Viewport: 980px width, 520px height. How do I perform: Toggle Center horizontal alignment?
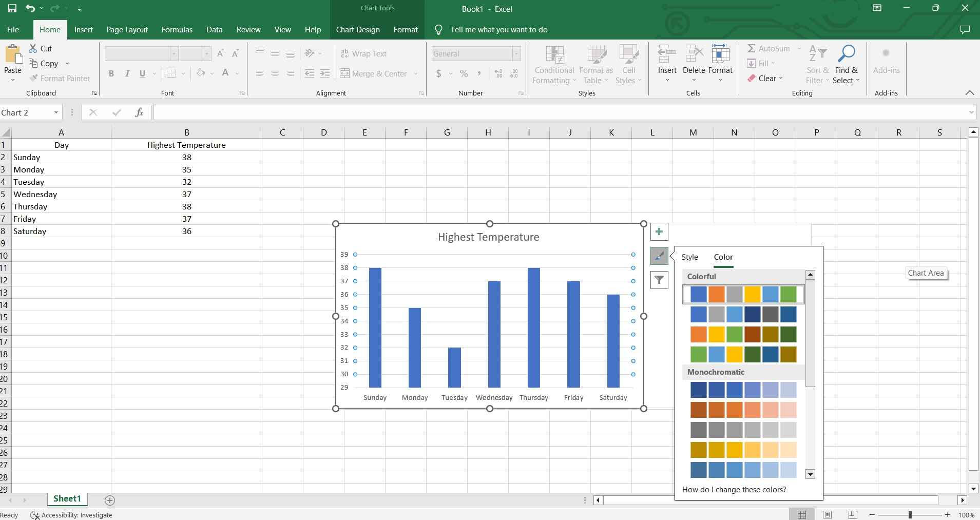(x=275, y=73)
